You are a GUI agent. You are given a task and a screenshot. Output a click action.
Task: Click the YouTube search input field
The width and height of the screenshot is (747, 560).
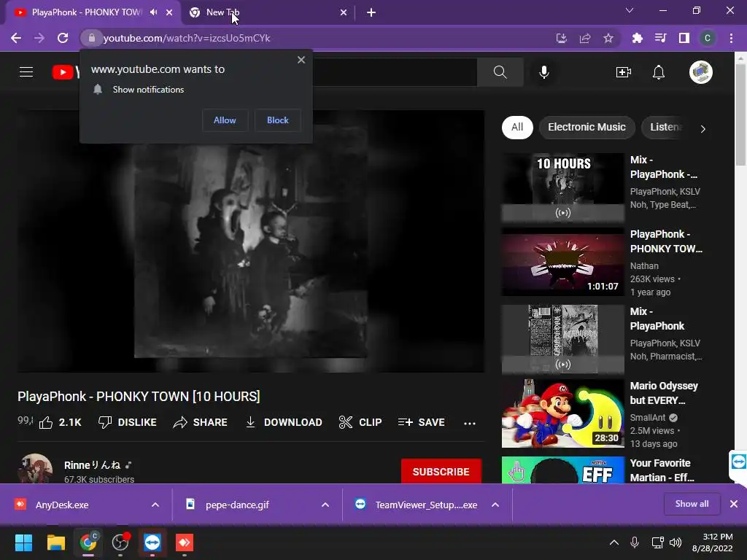(x=395, y=72)
